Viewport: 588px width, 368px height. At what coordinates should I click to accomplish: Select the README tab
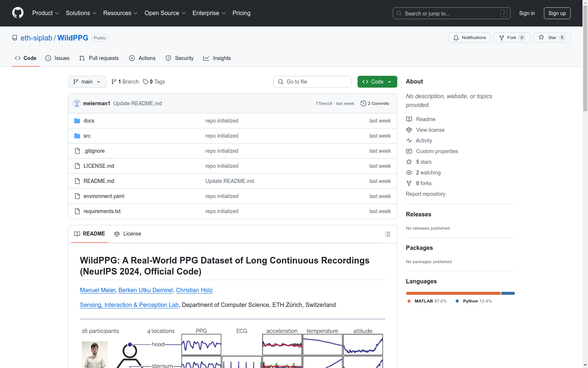pyautogui.click(x=90, y=234)
